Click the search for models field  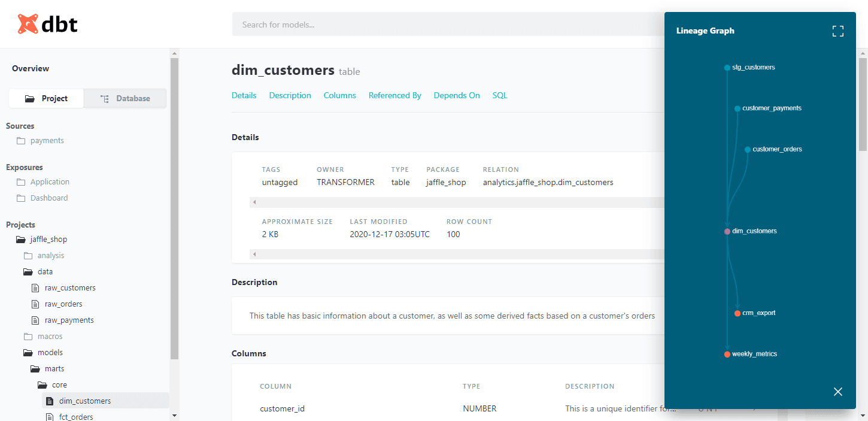(x=443, y=25)
